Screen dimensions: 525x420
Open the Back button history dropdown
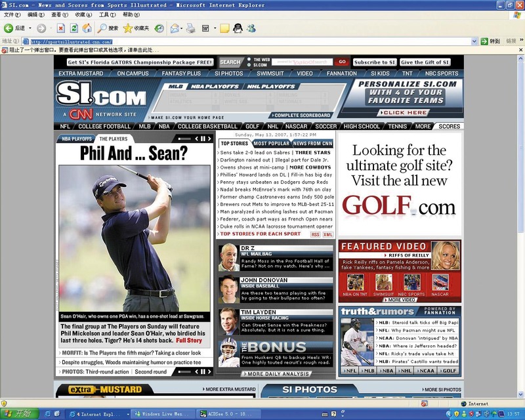[30, 28]
